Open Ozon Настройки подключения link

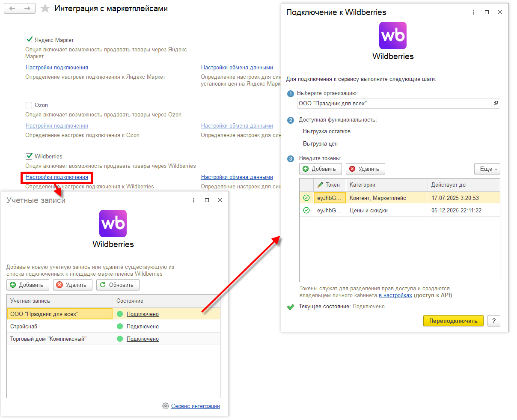click(x=57, y=126)
